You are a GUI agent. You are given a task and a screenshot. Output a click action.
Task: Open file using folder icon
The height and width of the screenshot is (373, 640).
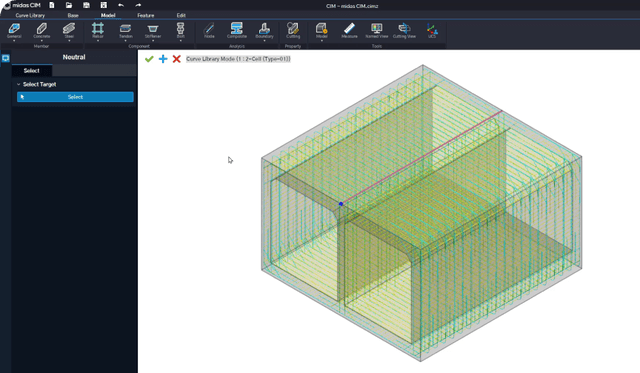click(69, 5)
